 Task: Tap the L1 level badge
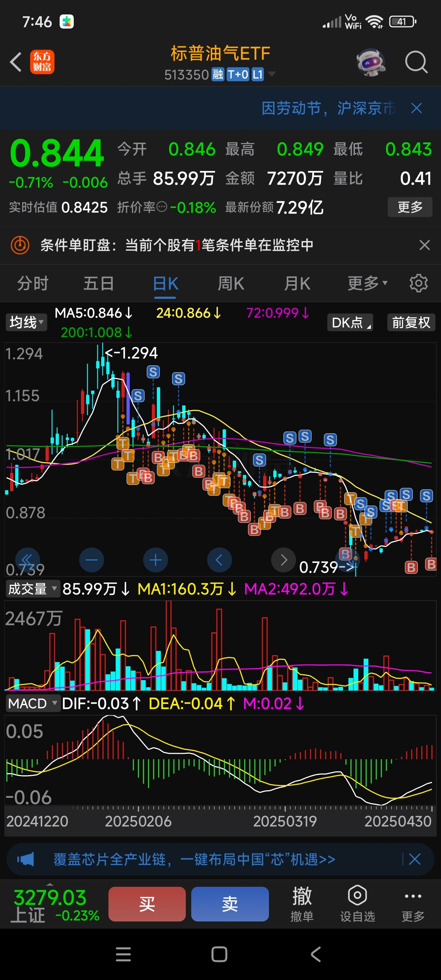(258, 74)
